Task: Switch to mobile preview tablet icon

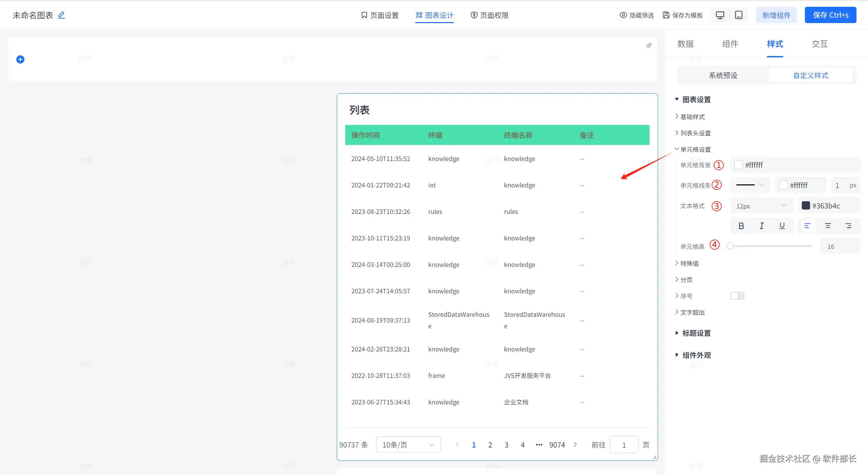Action: tap(738, 15)
